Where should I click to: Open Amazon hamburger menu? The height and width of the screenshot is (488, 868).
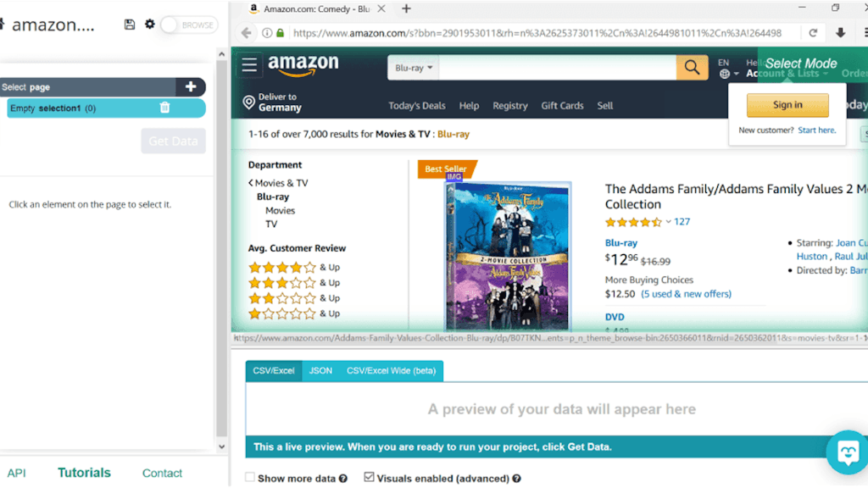coord(249,64)
